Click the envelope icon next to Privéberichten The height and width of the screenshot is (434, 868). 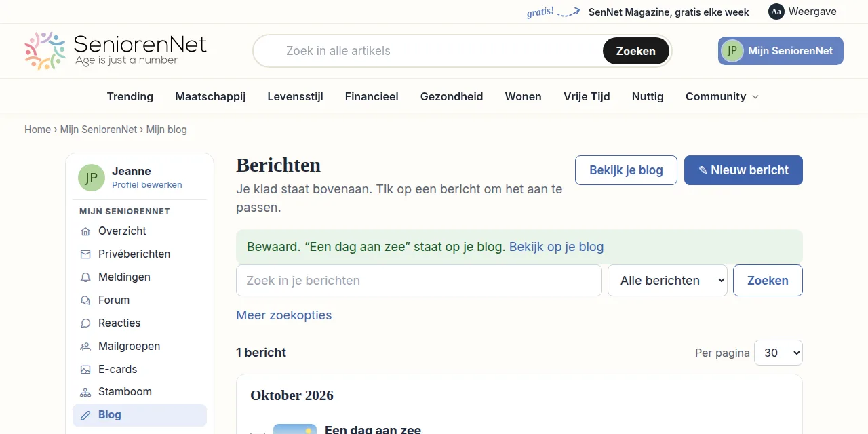pos(85,254)
